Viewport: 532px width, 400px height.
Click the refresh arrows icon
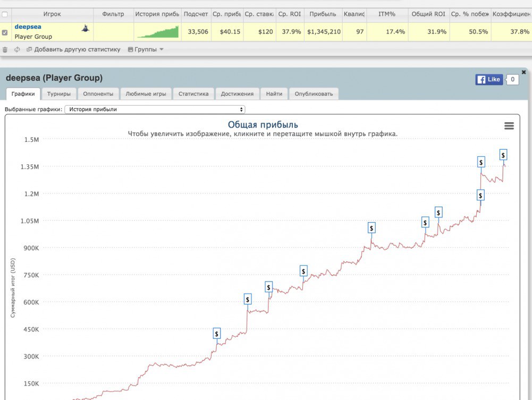(17, 49)
